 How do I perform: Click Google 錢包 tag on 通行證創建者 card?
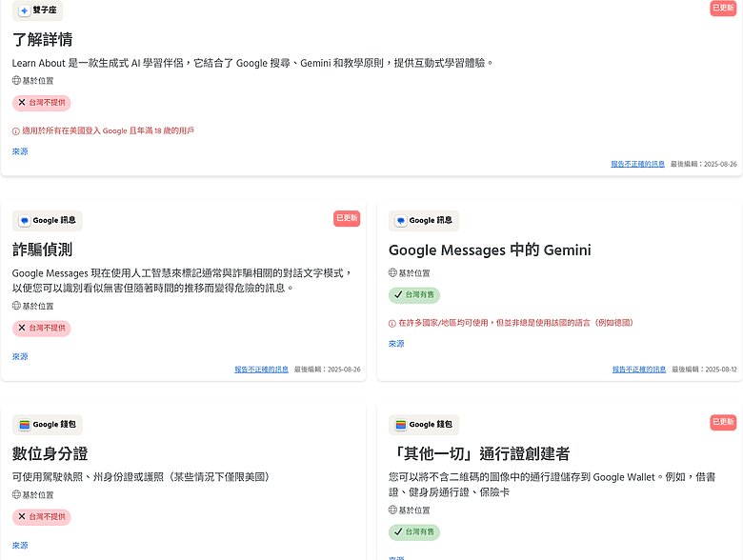[424, 425]
